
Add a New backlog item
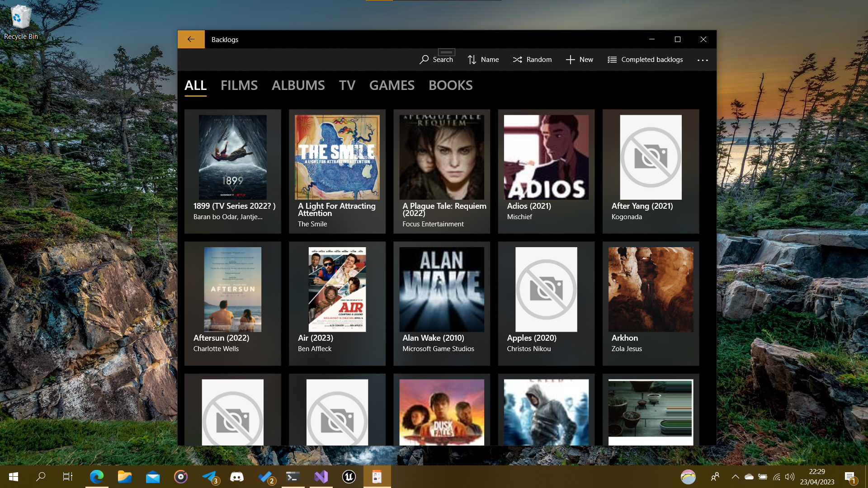[x=579, y=60]
